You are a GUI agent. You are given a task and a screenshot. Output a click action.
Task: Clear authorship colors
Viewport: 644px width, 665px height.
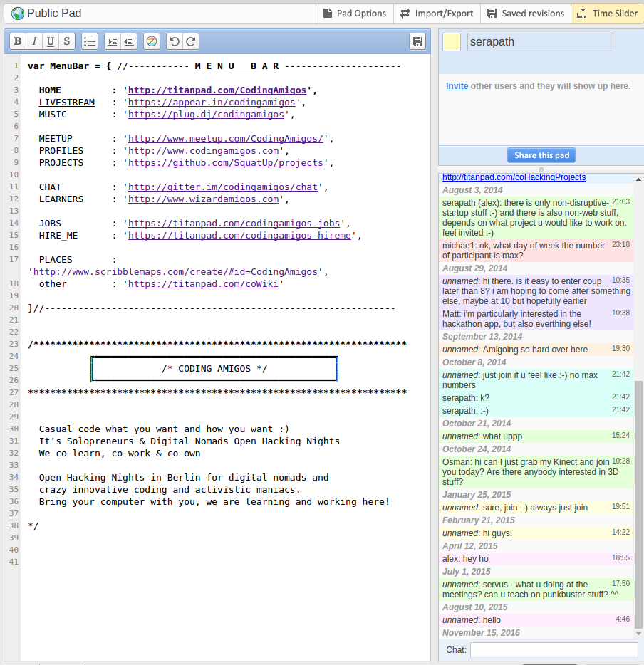pyautogui.click(x=152, y=41)
